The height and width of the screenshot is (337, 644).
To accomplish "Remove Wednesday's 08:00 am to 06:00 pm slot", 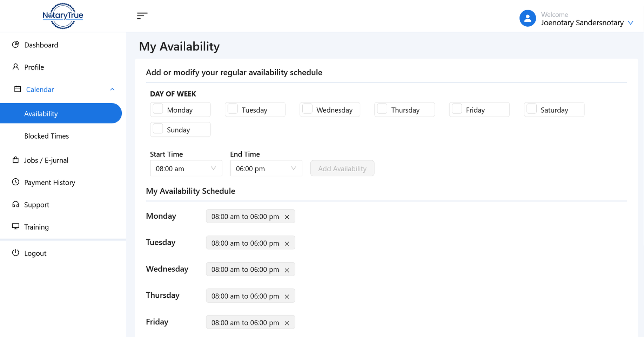I will [287, 270].
